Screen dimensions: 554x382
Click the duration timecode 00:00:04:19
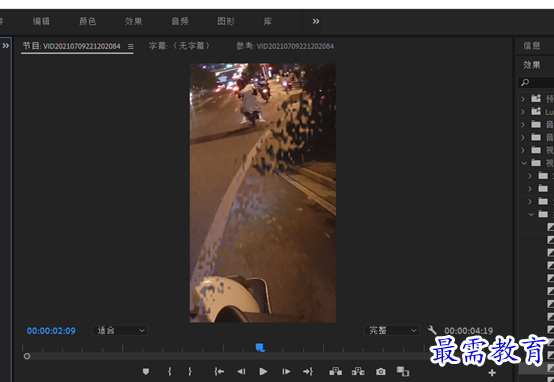point(468,331)
